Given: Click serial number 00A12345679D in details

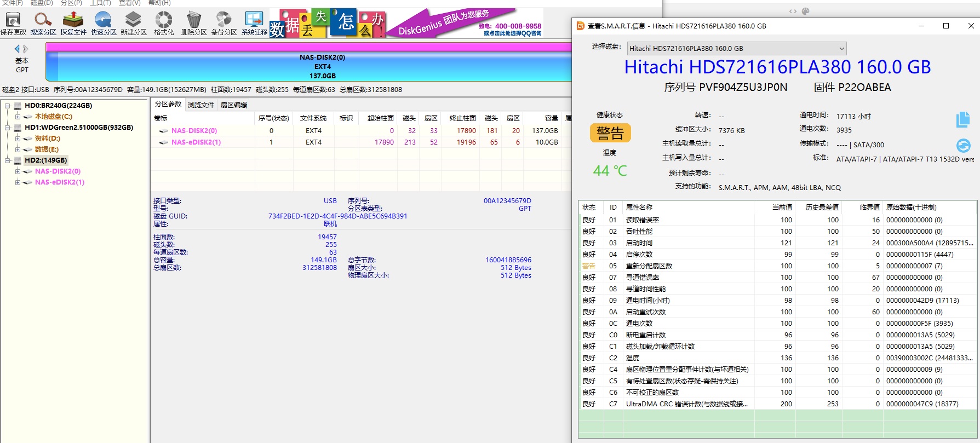Looking at the screenshot, I should pos(507,201).
